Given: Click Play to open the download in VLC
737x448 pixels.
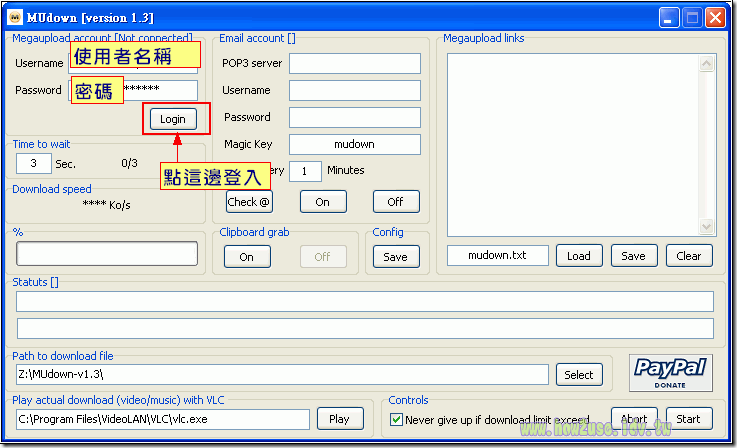Looking at the screenshot, I should [x=340, y=418].
